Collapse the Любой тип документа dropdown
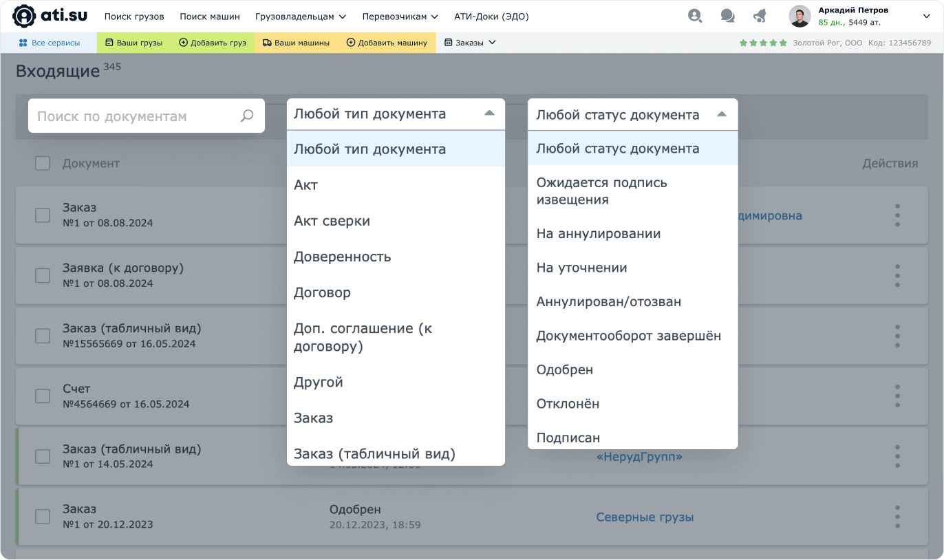 tap(489, 114)
